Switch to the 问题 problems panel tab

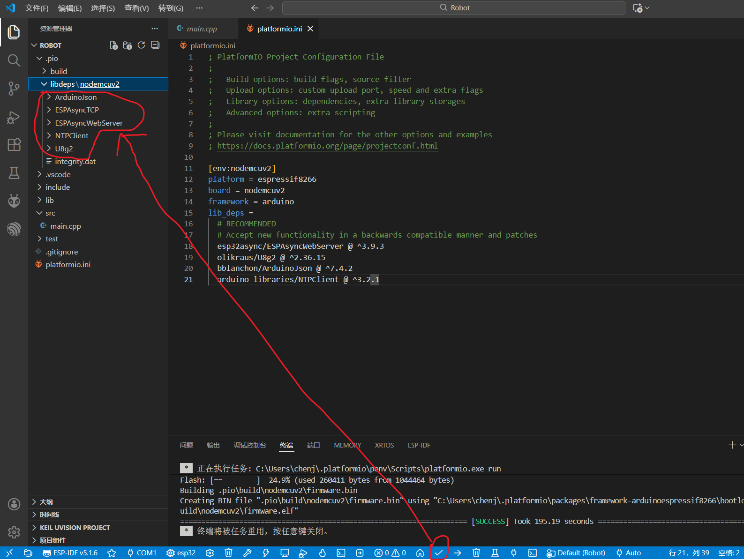186,445
